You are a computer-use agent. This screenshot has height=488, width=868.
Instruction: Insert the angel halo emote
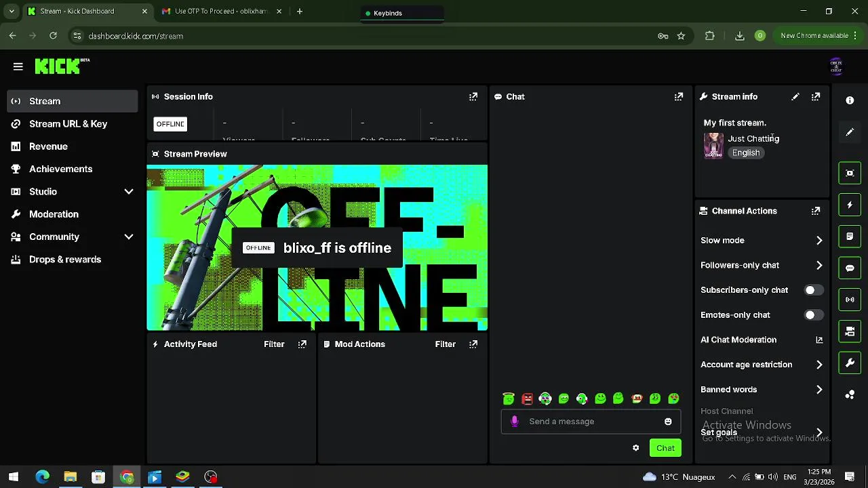tap(509, 399)
